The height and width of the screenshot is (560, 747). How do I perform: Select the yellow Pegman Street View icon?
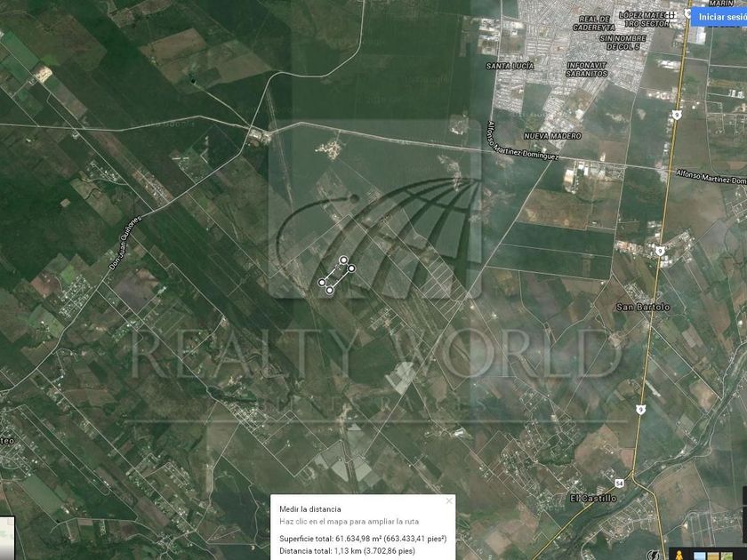click(x=679, y=555)
